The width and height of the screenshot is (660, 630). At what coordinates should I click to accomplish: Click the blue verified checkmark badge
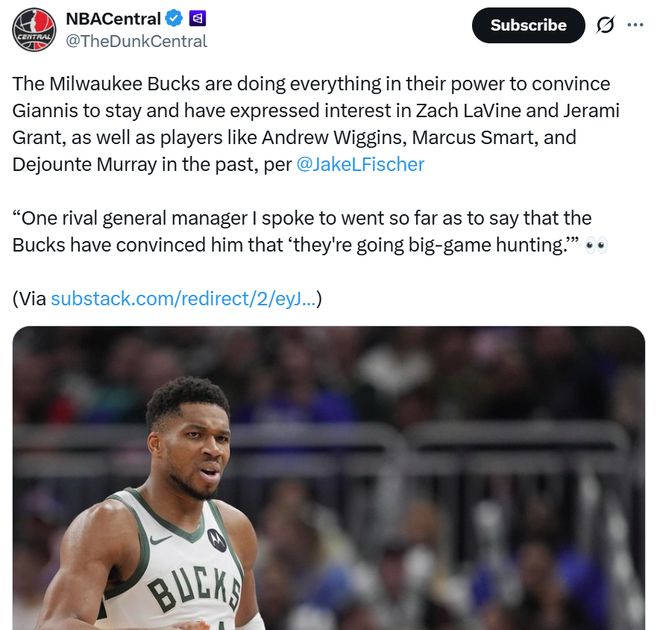tap(174, 19)
